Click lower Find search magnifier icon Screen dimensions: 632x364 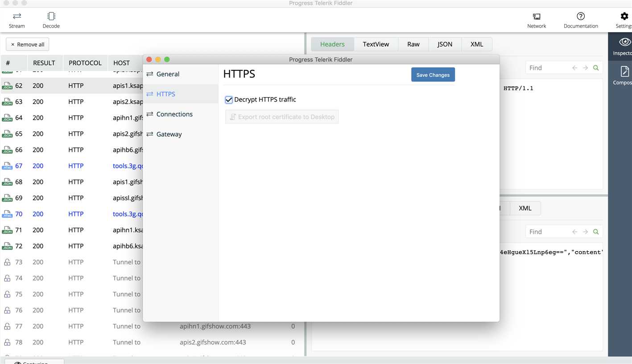click(x=596, y=232)
